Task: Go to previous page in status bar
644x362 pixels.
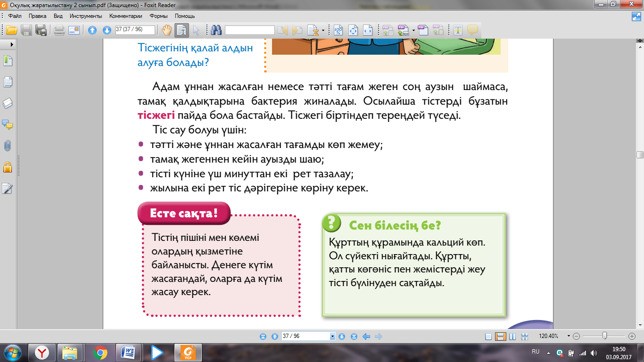Action: pos(275,337)
